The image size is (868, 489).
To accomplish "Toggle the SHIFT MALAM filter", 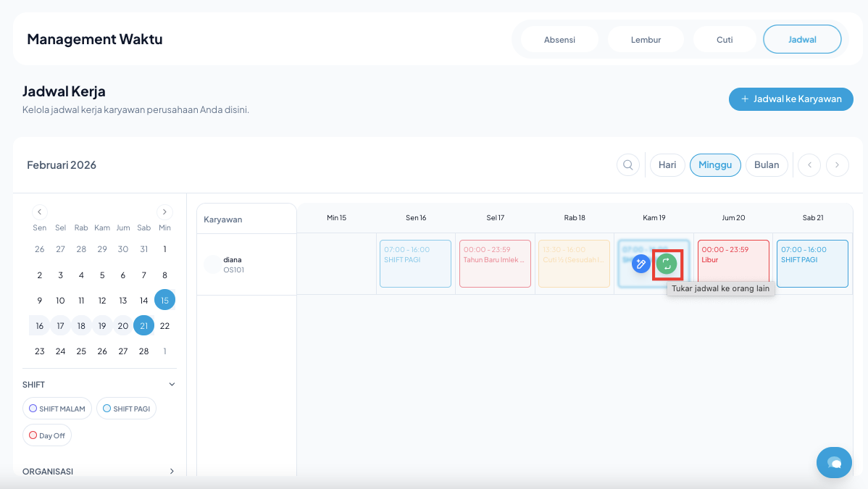I will coord(57,409).
